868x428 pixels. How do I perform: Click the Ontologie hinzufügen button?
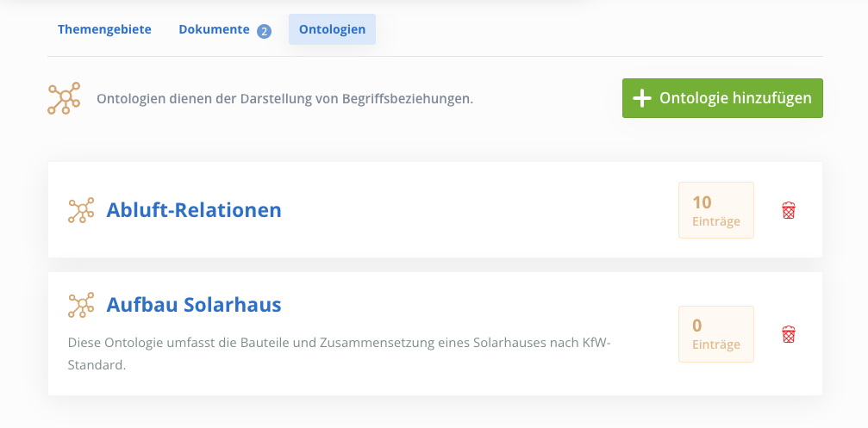[x=722, y=98]
